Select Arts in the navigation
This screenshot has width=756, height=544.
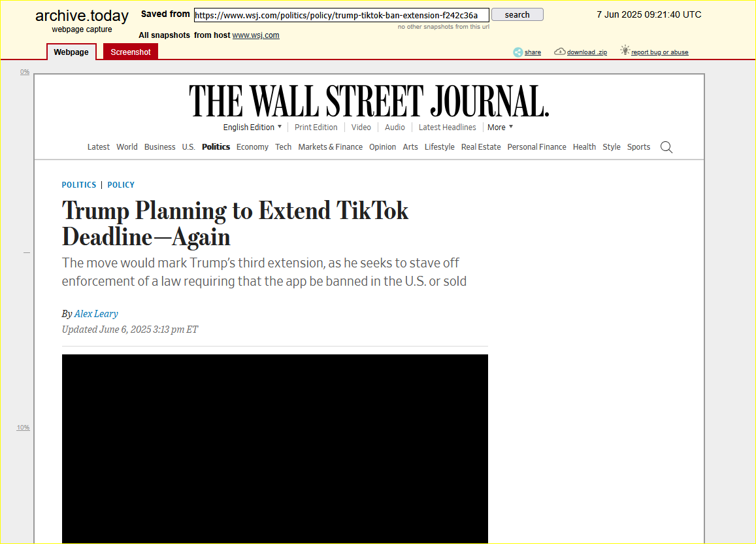click(x=410, y=147)
